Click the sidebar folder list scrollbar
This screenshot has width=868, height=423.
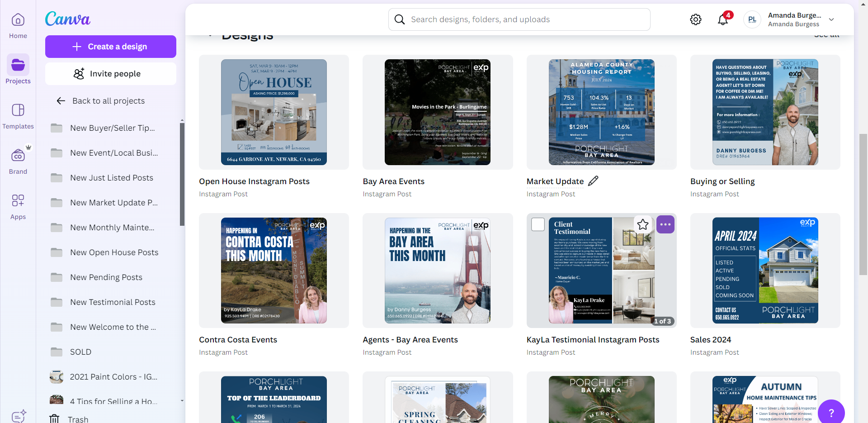tap(182, 174)
